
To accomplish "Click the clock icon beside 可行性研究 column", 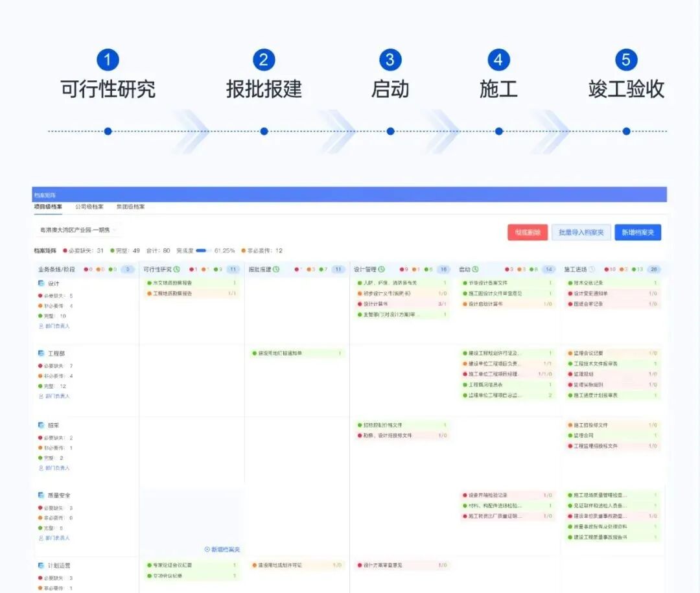I will 176,269.
